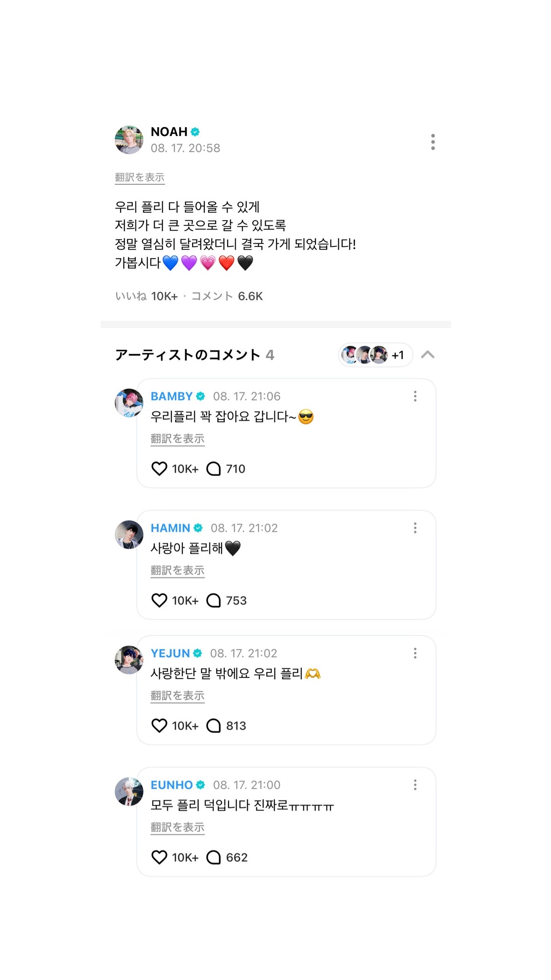Collapse the artist comments section chevron
Screen dimensions: 551x980
(x=428, y=355)
